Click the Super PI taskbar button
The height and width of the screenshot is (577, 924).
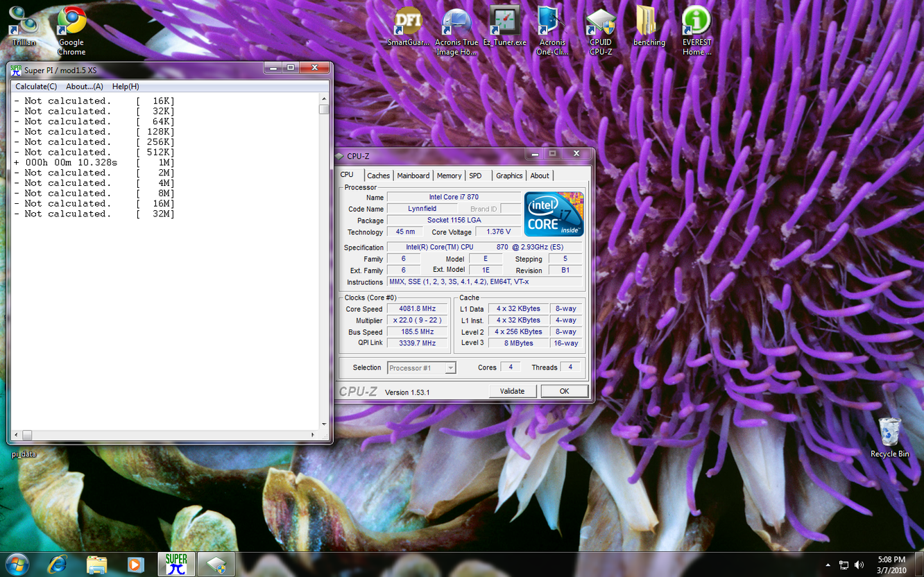176,565
